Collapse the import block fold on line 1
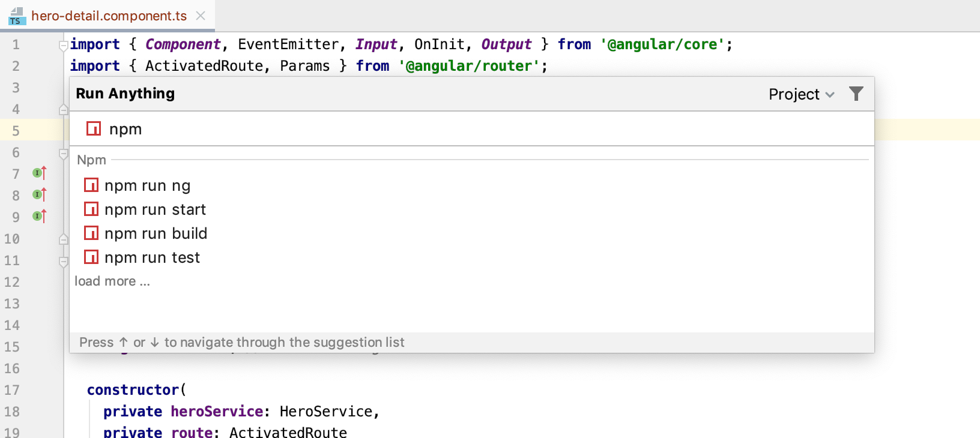Image resolution: width=980 pixels, height=438 pixels. pyautogui.click(x=64, y=46)
